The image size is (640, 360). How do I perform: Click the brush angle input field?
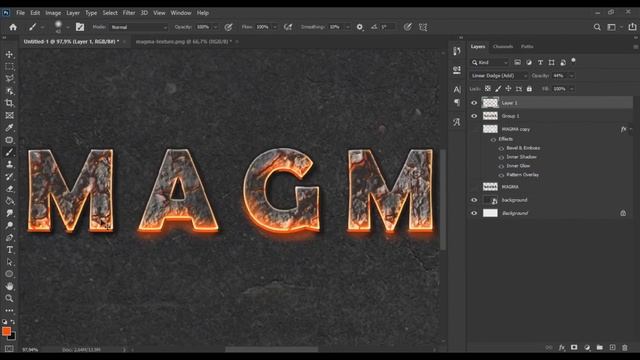[x=388, y=27]
